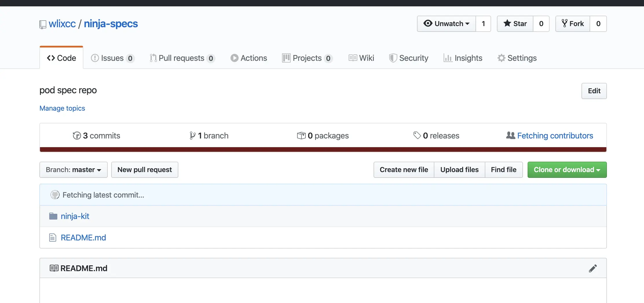Click the ninja-kit folder icon

[x=53, y=216]
